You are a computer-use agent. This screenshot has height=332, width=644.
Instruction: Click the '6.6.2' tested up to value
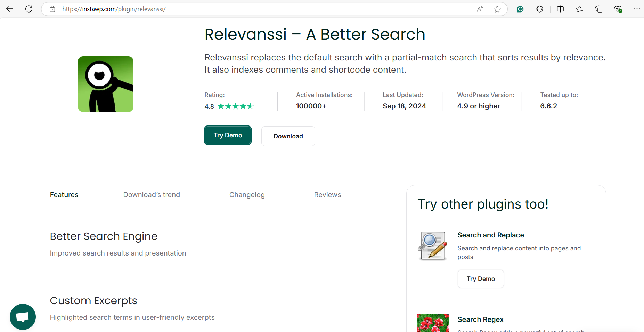548,106
